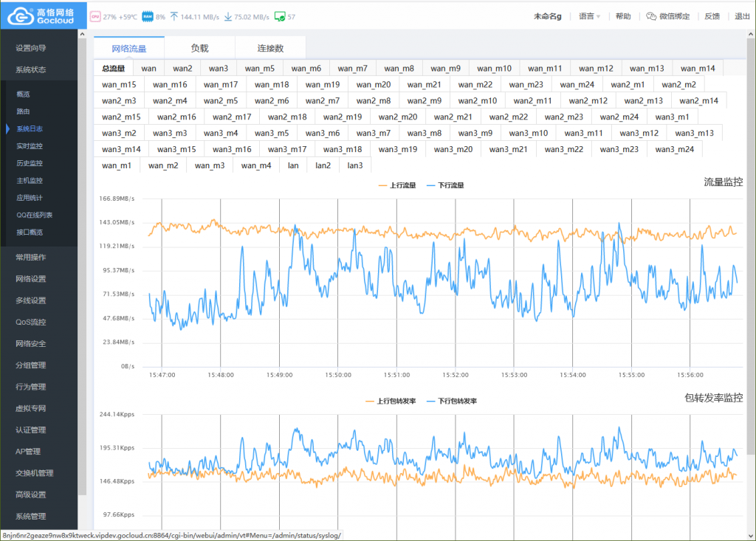The image size is (756, 541).
Task: Select the wan3 interface tab
Action: pyautogui.click(x=218, y=69)
